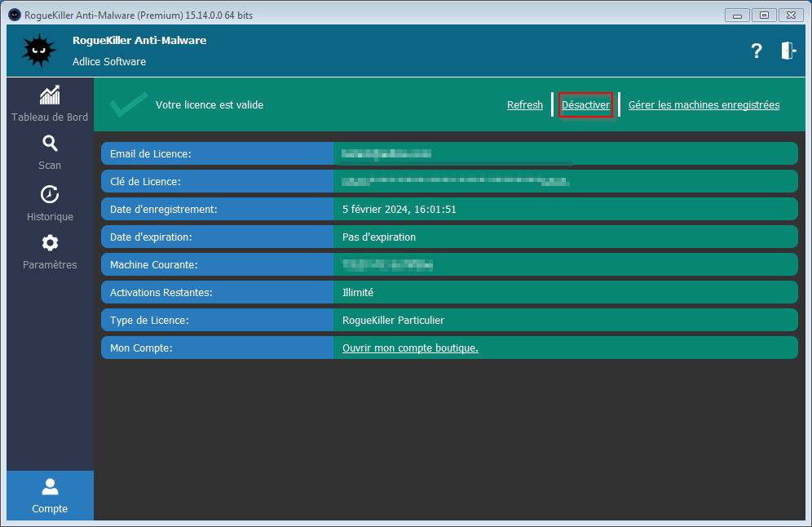
Task: Click the RogueKiller spiky mascot logo
Action: click(x=38, y=51)
